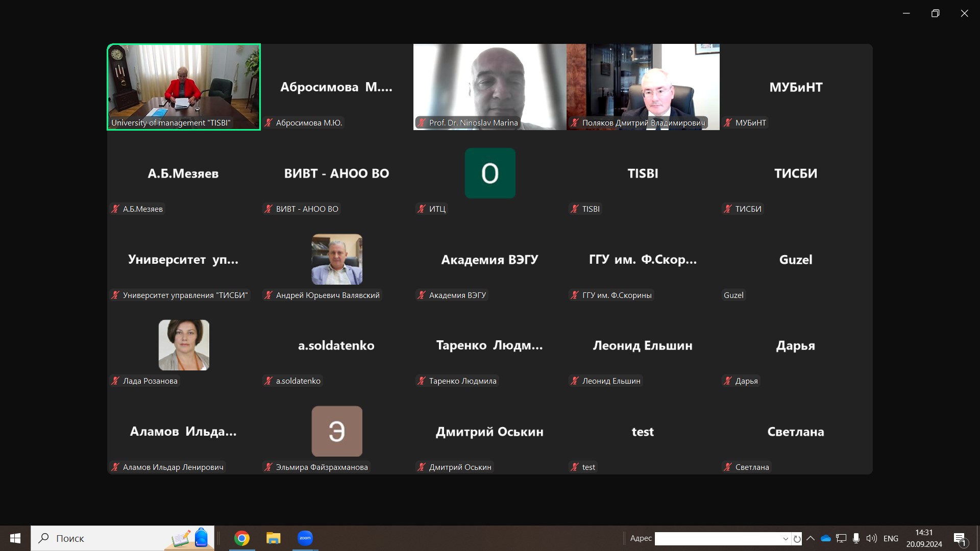
Task: Click muted mic icon beside test label
Action: point(575,467)
